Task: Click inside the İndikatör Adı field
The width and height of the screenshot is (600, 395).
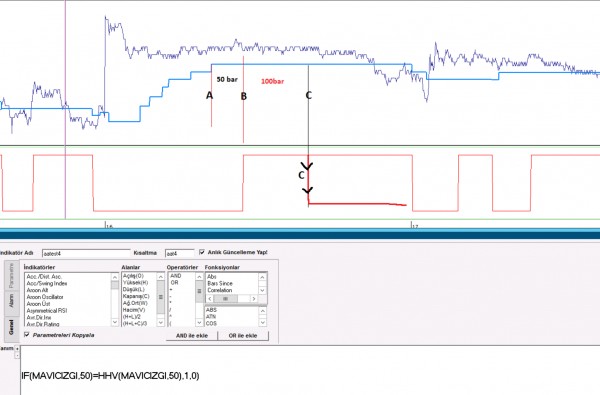Action: coord(86,253)
